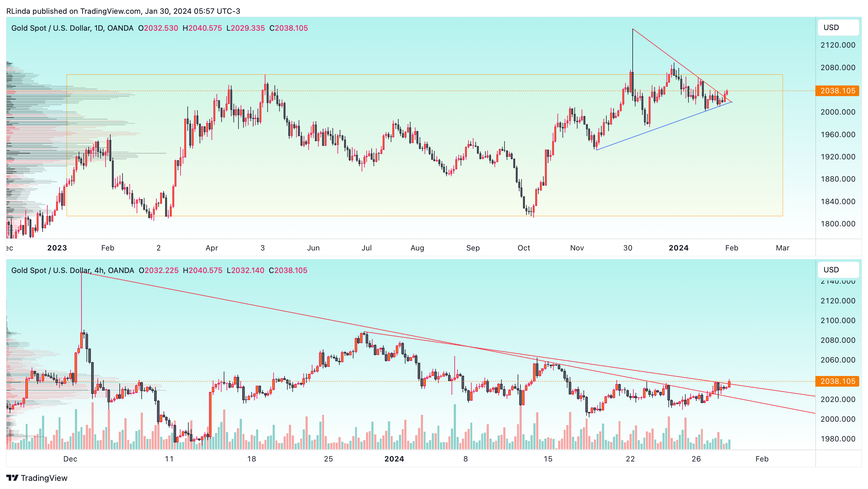Click the Dec label on 4h time axis
The height and width of the screenshot is (489, 868).
(x=71, y=459)
